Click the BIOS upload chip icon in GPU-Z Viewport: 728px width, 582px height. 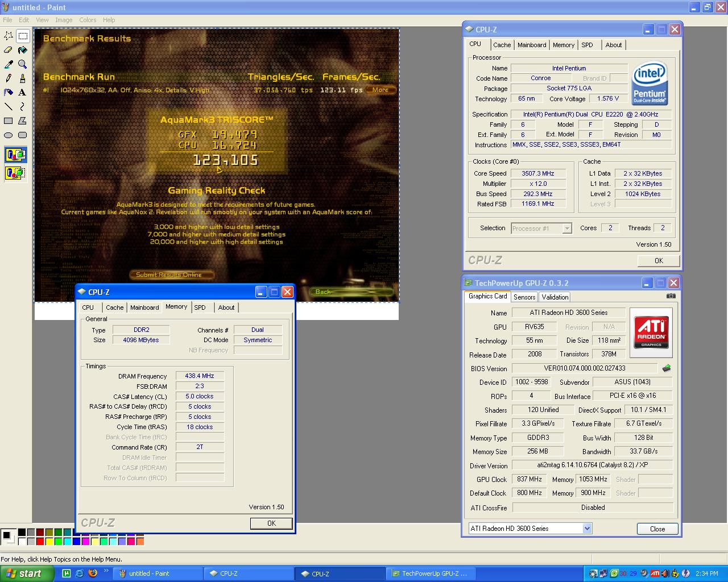(667, 368)
